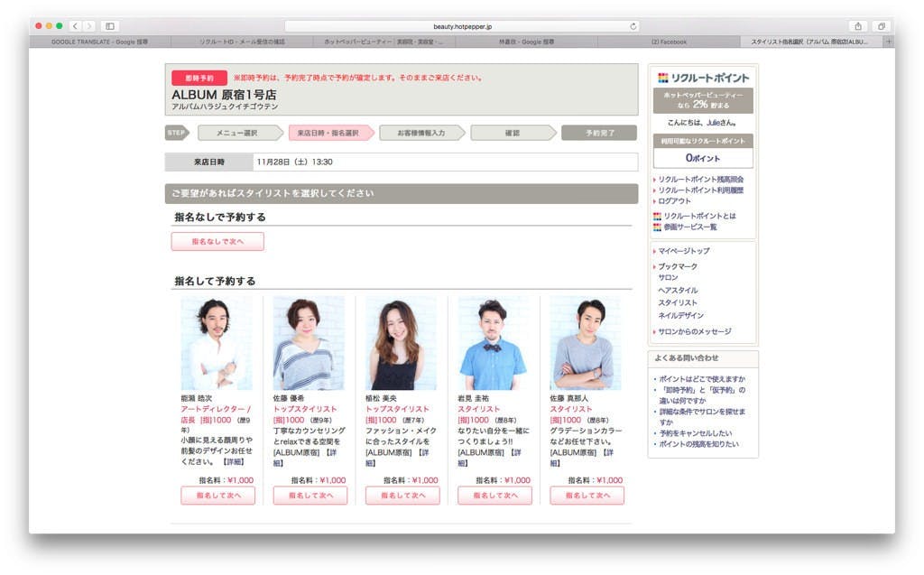Open photo of stylist 熊瀬 皓次

point(217,343)
